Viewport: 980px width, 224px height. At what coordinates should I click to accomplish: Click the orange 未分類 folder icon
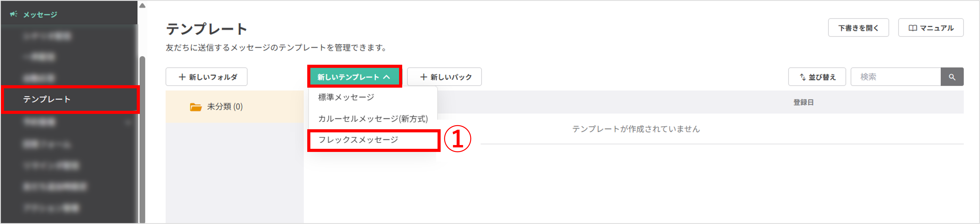click(196, 107)
